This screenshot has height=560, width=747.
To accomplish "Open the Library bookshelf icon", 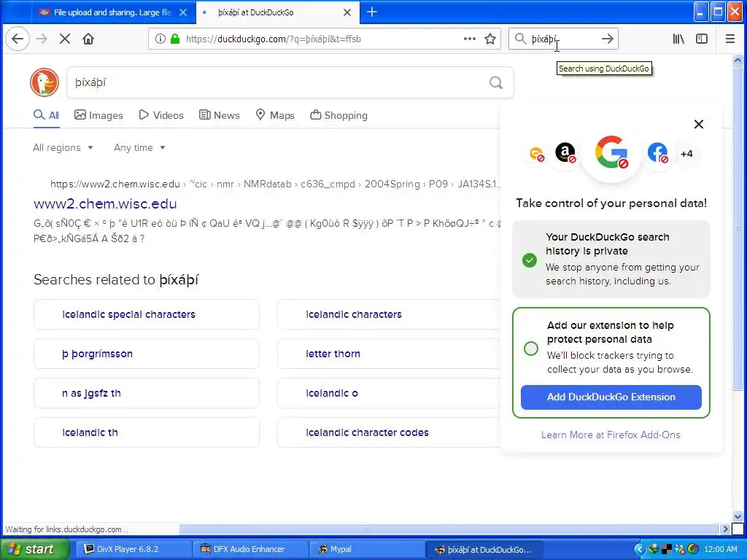I will click(678, 39).
